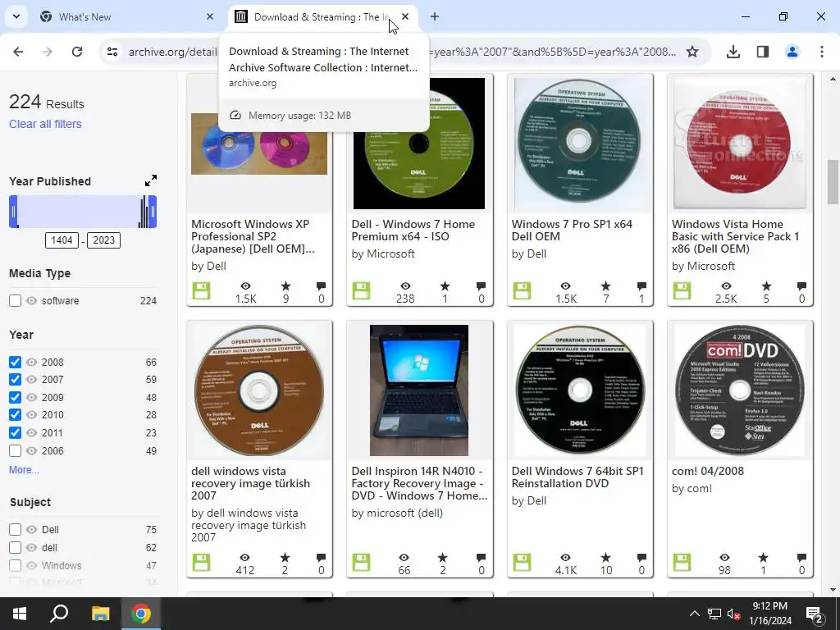Toggle eye icon next to Dell subject

32,529
